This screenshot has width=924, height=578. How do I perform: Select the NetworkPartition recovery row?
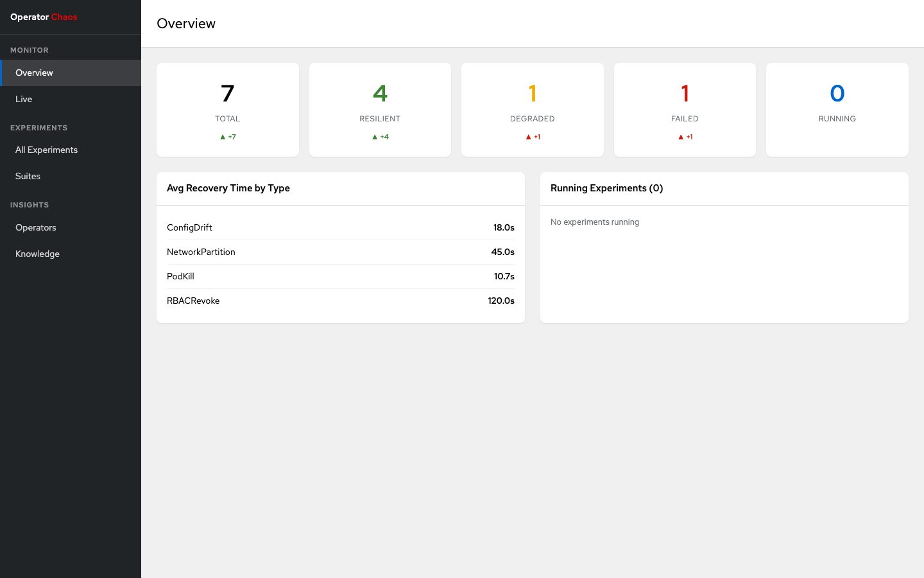pyautogui.click(x=340, y=252)
